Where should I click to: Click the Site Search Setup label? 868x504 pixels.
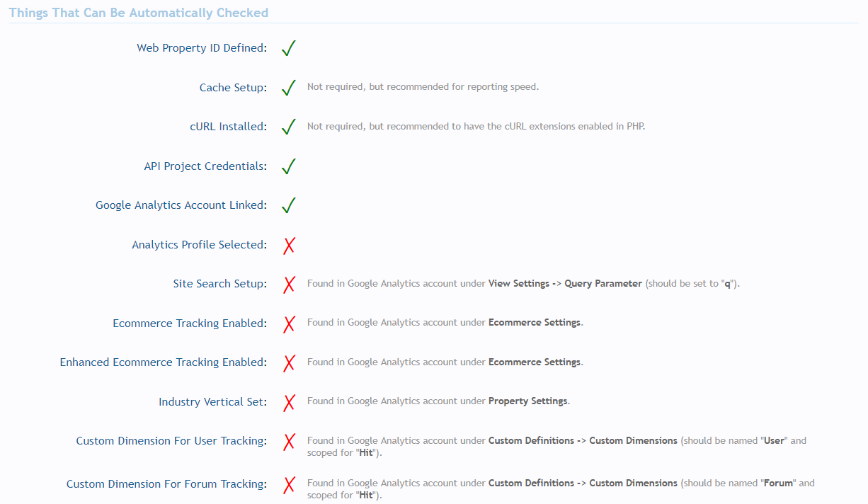219,284
